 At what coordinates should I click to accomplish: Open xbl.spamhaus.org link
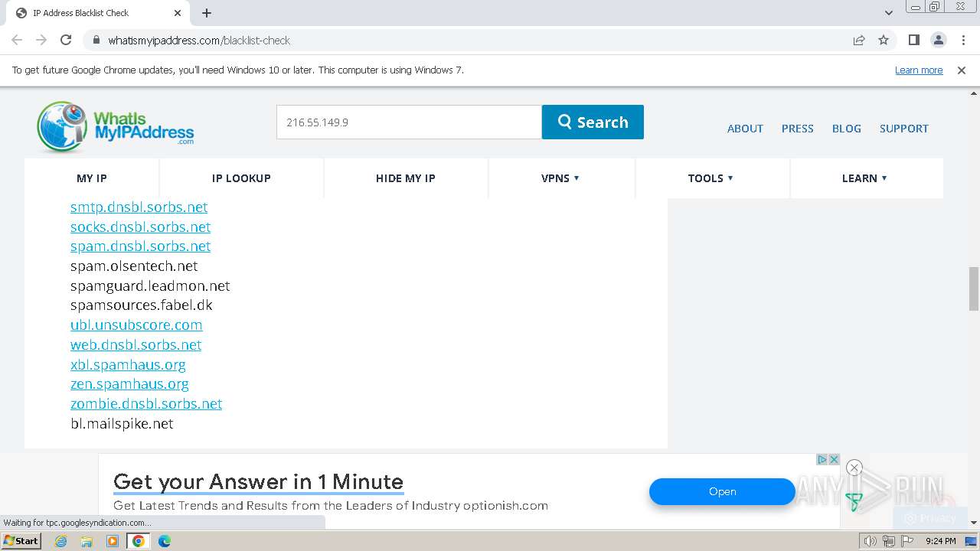tap(128, 365)
